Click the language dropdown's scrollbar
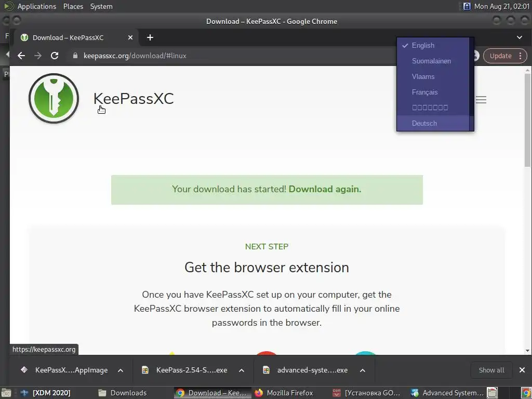Image resolution: width=532 pixels, height=399 pixels. click(471, 84)
